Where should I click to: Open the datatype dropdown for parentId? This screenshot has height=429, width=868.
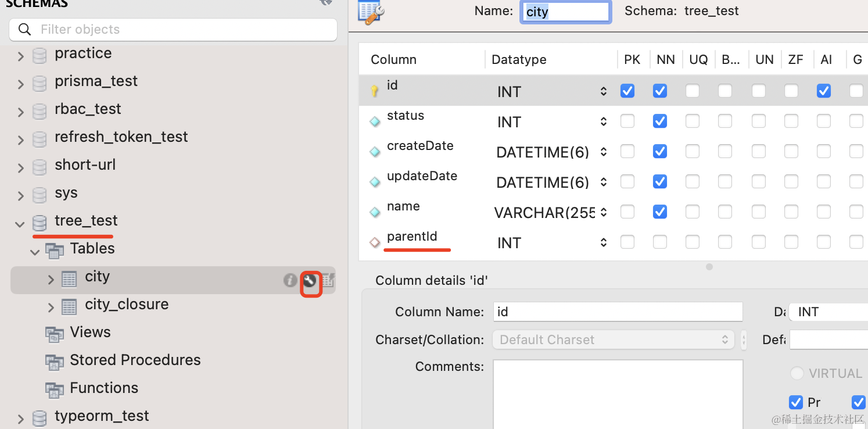604,242
